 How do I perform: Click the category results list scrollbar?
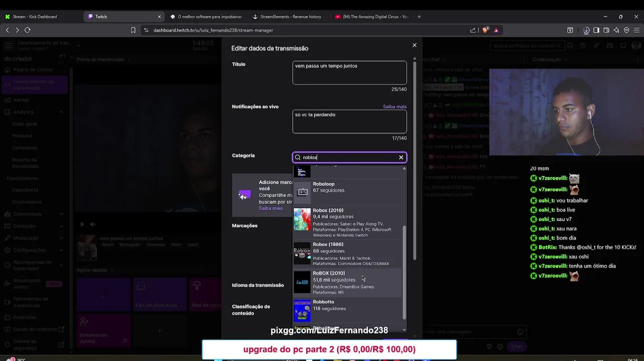click(x=404, y=273)
